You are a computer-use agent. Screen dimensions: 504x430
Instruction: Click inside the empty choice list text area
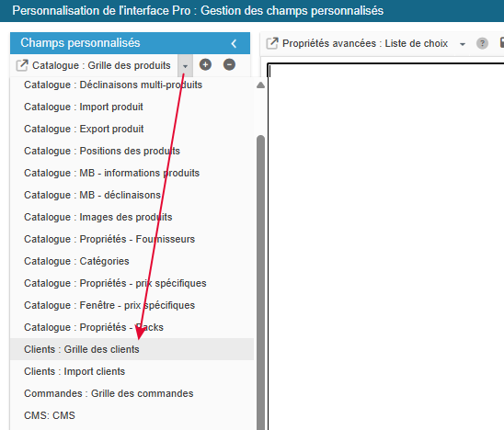385,246
